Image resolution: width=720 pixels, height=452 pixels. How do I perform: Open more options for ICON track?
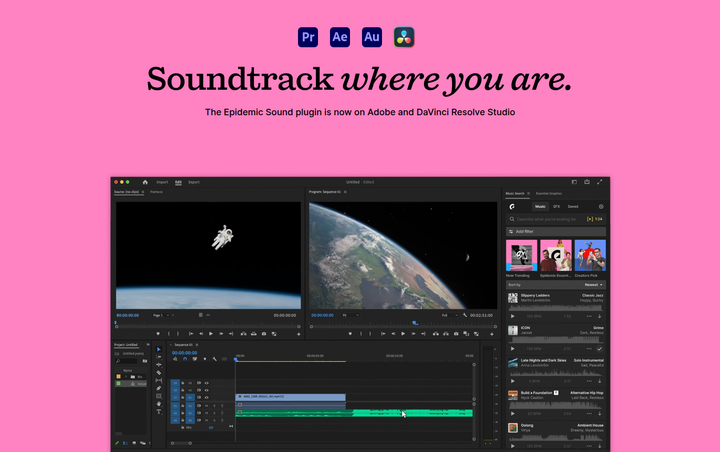(589, 349)
